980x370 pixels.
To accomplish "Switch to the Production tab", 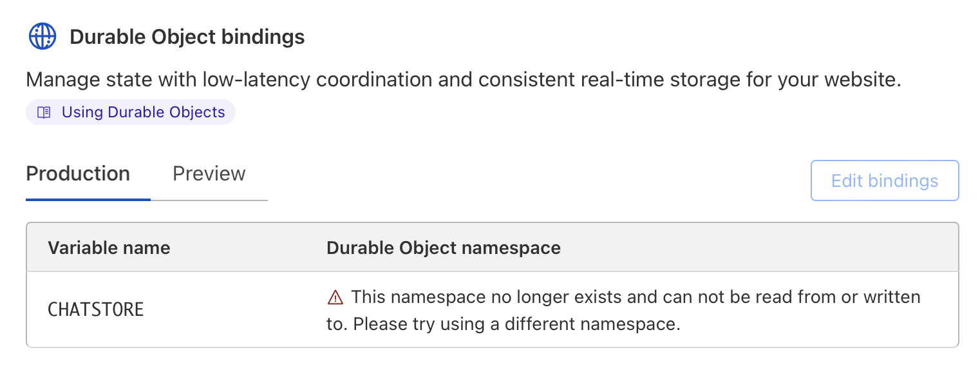I will pyautogui.click(x=78, y=174).
